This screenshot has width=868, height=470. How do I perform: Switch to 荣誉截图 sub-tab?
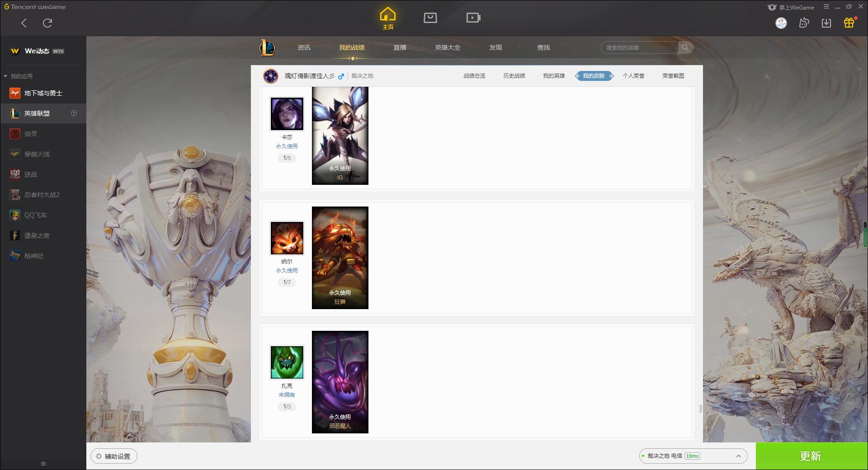(673, 76)
